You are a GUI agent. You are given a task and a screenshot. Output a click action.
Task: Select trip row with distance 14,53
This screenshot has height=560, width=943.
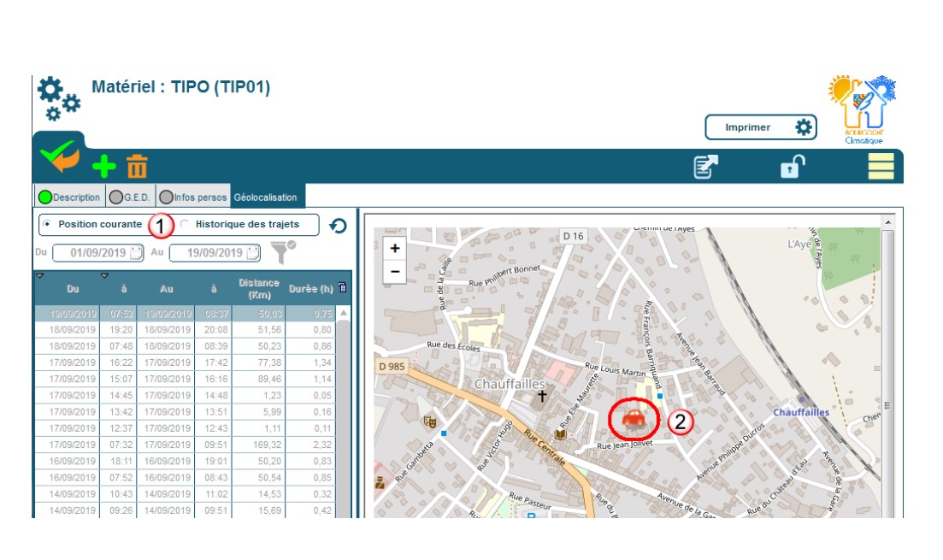(186, 494)
